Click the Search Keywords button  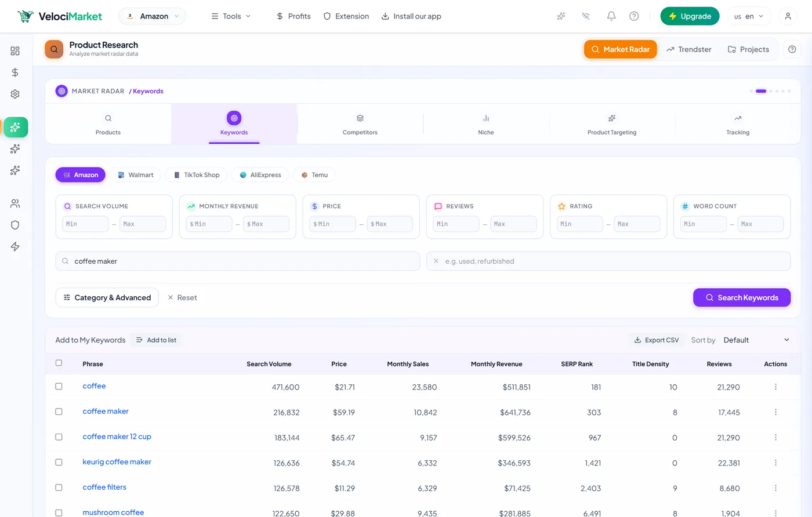click(742, 297)
